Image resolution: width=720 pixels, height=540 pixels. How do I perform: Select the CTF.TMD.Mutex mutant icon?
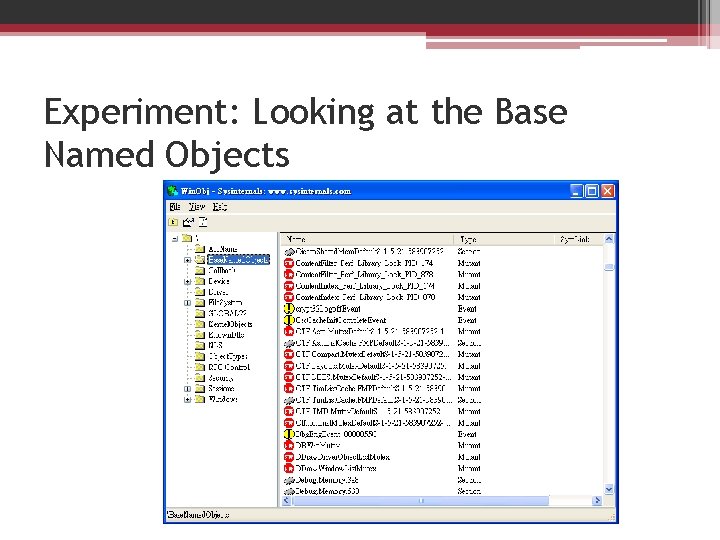point(289,411)
